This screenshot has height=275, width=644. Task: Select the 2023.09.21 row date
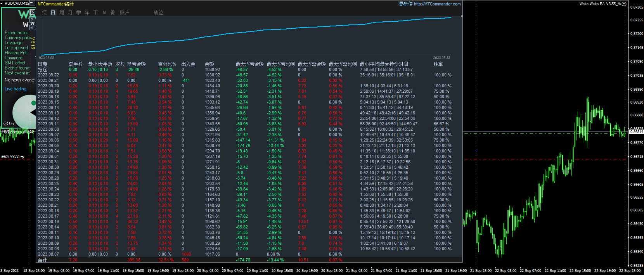point(48,80)
